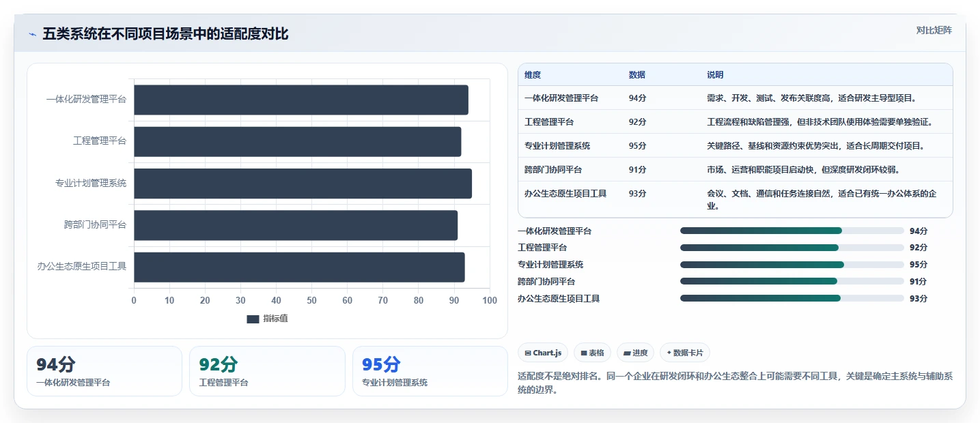Image resolution: width=980 pixels, height=423 pixels.
Task: Click the 94分 cell in the table
Action: 638,98
